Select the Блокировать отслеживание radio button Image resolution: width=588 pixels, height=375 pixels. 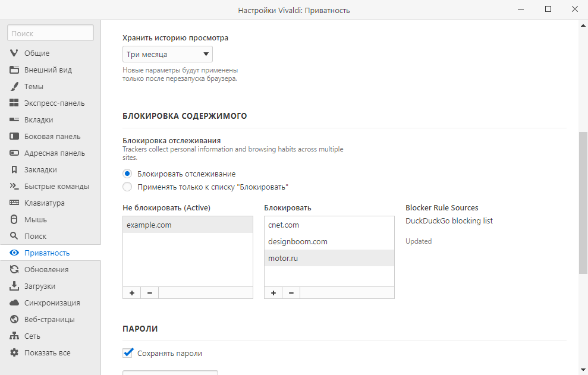tap(127, 174)
